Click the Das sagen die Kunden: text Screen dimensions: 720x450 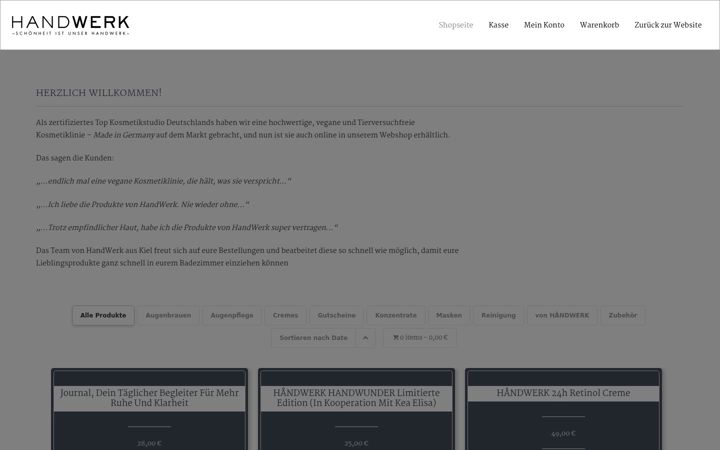(75, 158)
